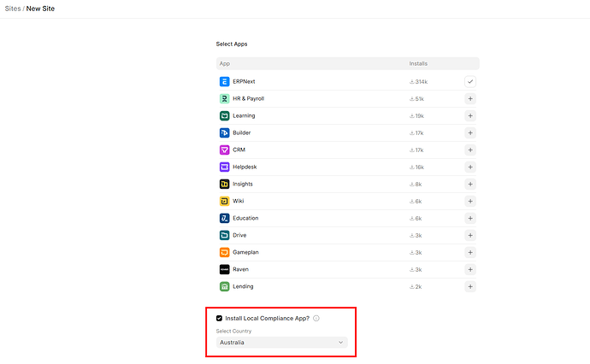Screen dimensions: 590x364
Task: Go to Sites in the breadcrumb
Action: click(x=12, y=9)
